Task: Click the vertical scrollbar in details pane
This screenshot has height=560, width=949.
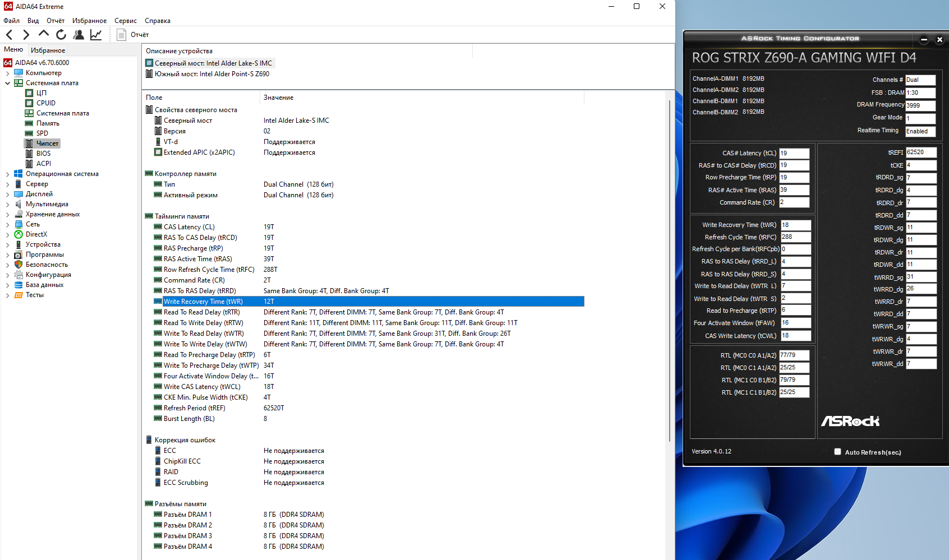Action: pos(669,269)
